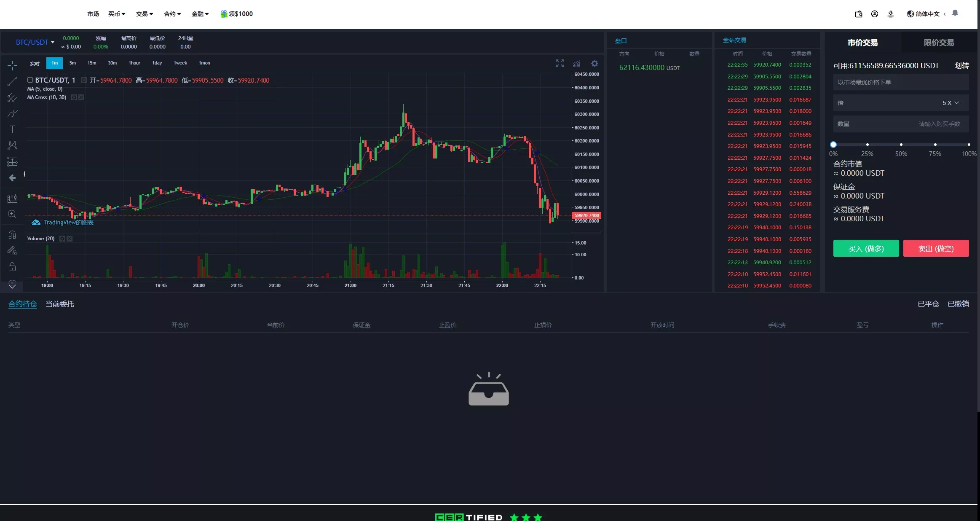Open the indicators chart icon
This screenshot has height=521, width=980.
(577, 63)
